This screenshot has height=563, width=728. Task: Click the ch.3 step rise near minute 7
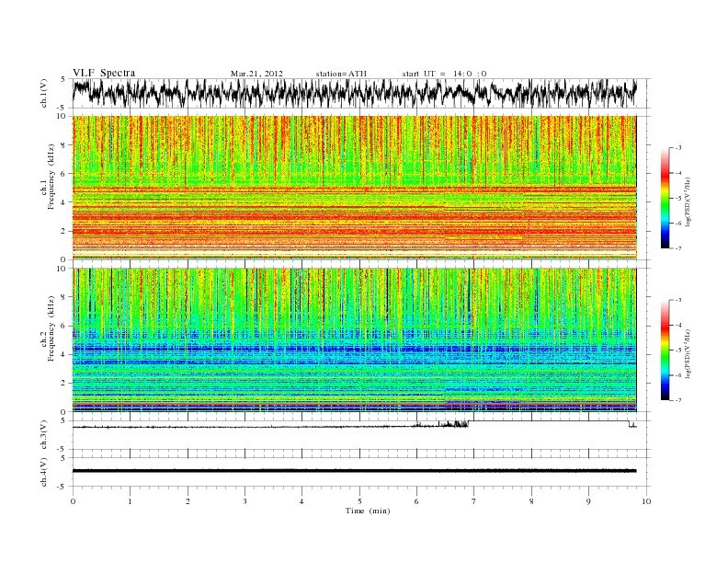coord(469,424)
